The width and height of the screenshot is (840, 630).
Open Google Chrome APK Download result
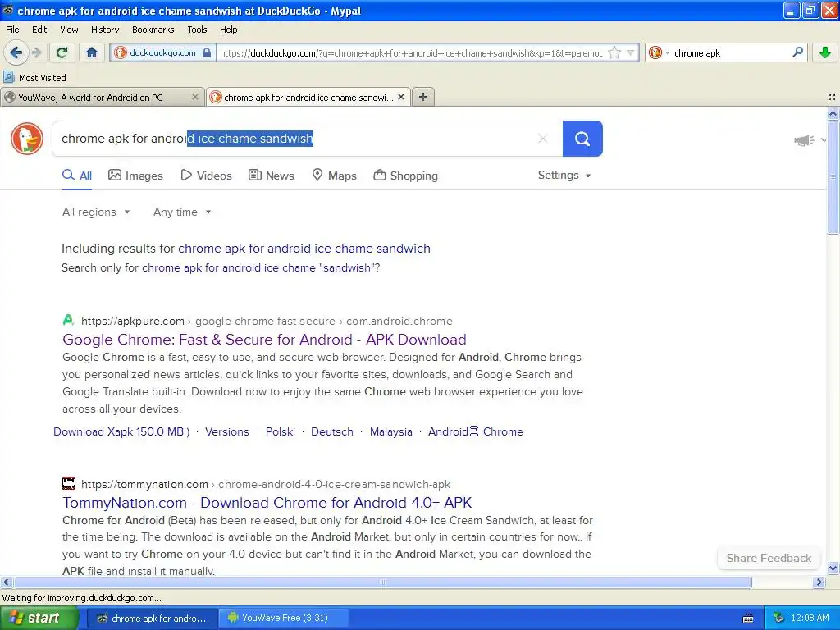264,339
